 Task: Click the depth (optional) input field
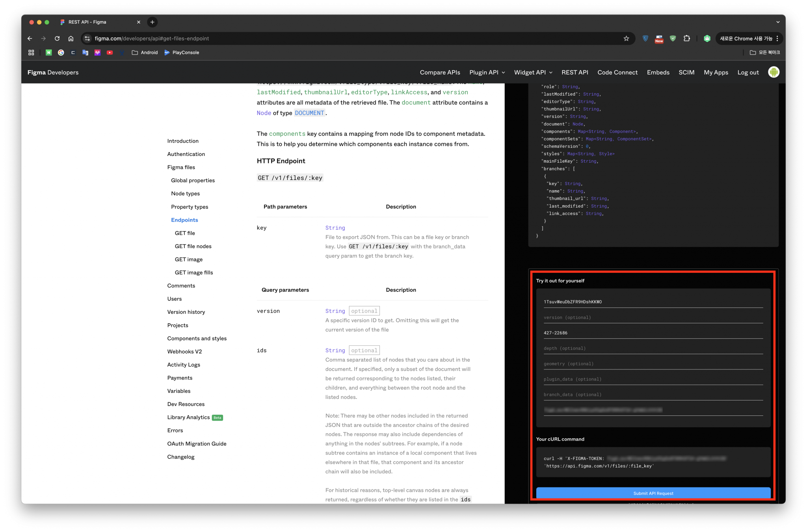point(653,348)
